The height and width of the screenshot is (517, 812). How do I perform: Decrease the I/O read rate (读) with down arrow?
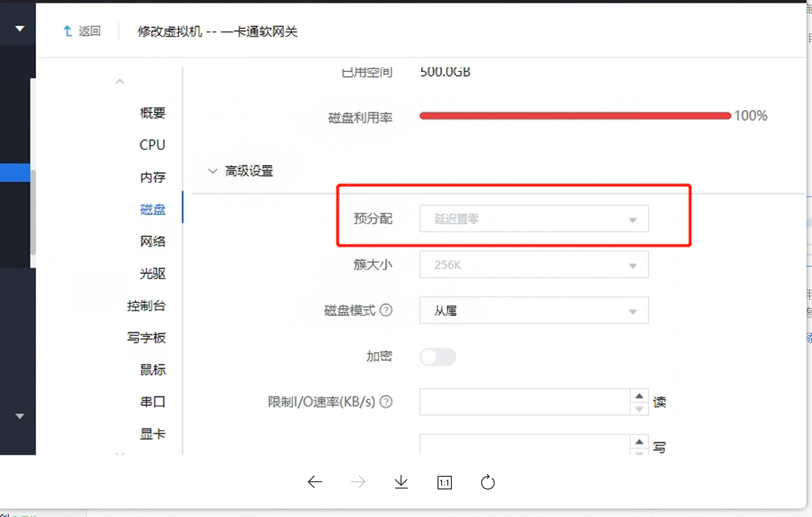pos(640,409)
